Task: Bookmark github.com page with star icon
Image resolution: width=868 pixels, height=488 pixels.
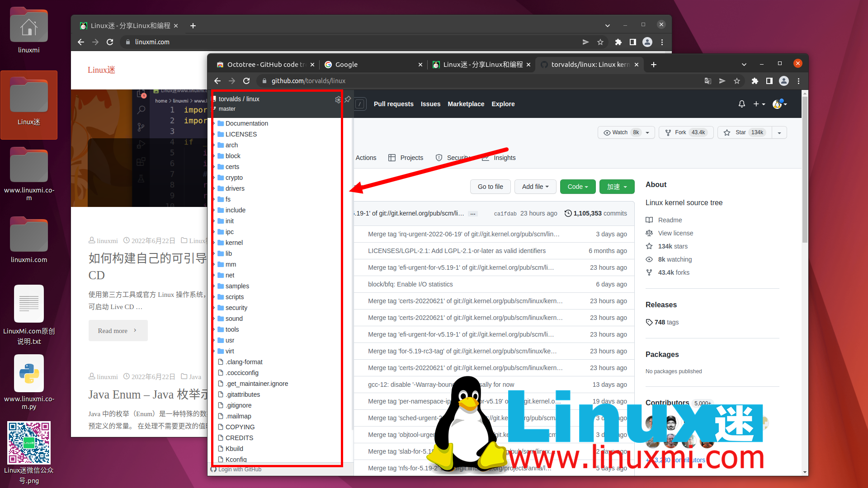Action: coord(737,81)
